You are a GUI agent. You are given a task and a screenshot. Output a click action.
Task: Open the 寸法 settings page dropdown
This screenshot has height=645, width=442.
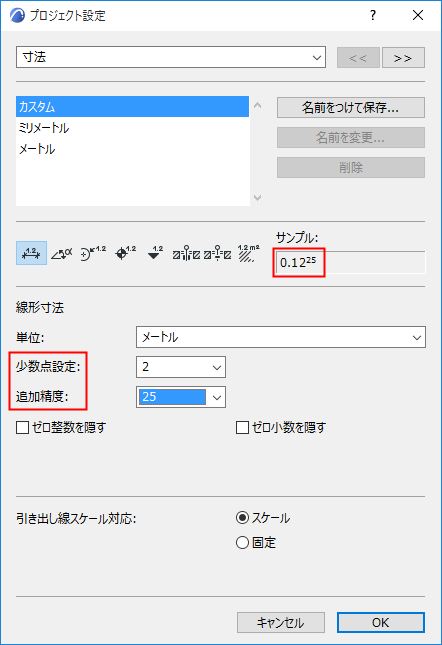point(171,57)
